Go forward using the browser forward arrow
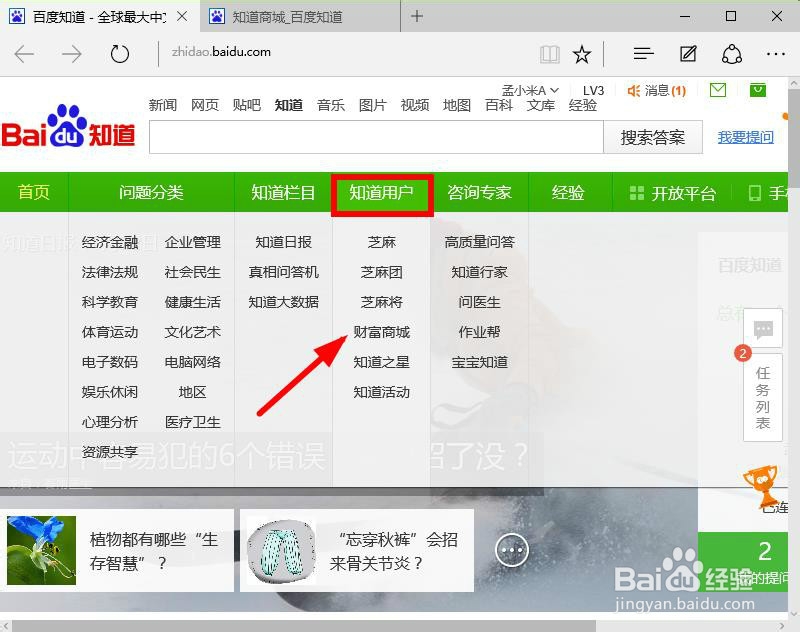Image resolution: width=800 pixels, height=632 pixels. click(71, 54)
